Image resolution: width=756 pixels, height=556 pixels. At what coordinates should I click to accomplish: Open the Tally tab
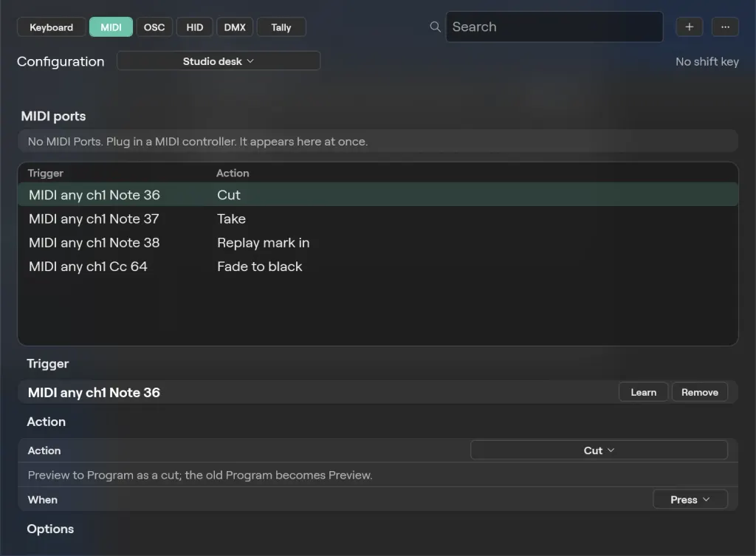coord(281,27)
